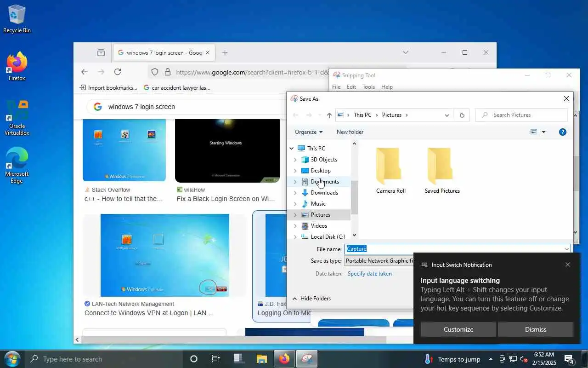Click the Windows Start button
The height and width of the screenshot is (368, 588).
pyautogui.click(x=11, y=359)
